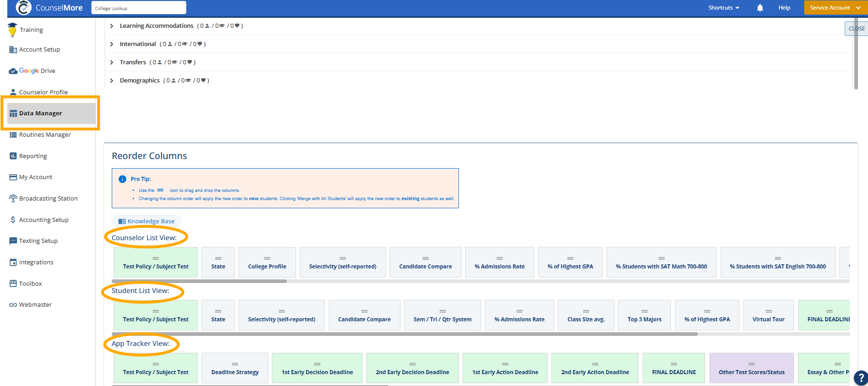
Task: Select Class Size avg. column block
Action: tap(586, 315)
